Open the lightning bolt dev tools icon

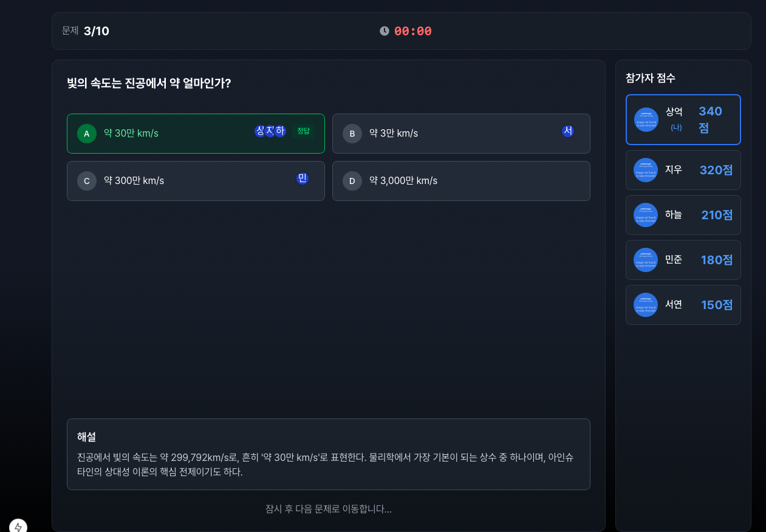pyautogui.click(x=18, y=527)
